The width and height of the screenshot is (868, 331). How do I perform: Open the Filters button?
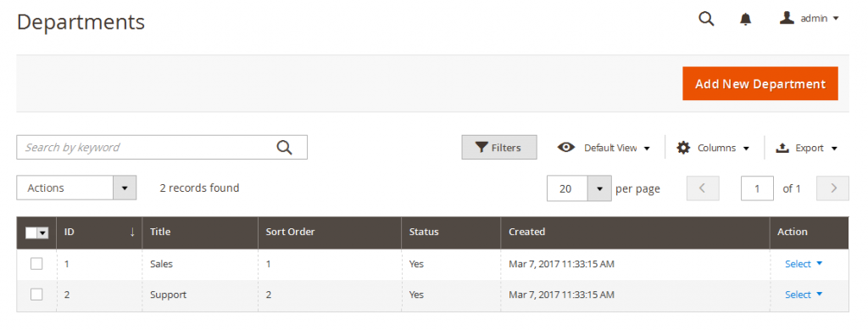click(x=499, y=148)
